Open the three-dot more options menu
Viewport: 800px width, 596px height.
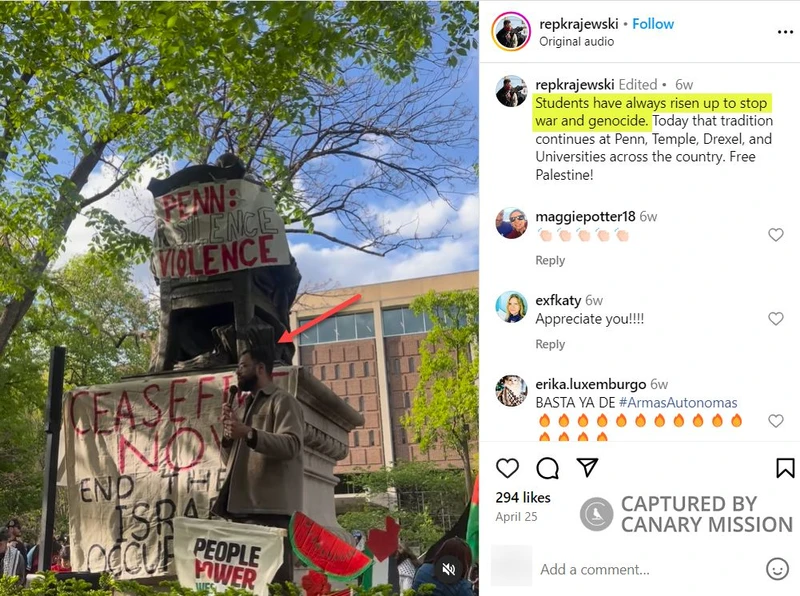tap(785, 32)
